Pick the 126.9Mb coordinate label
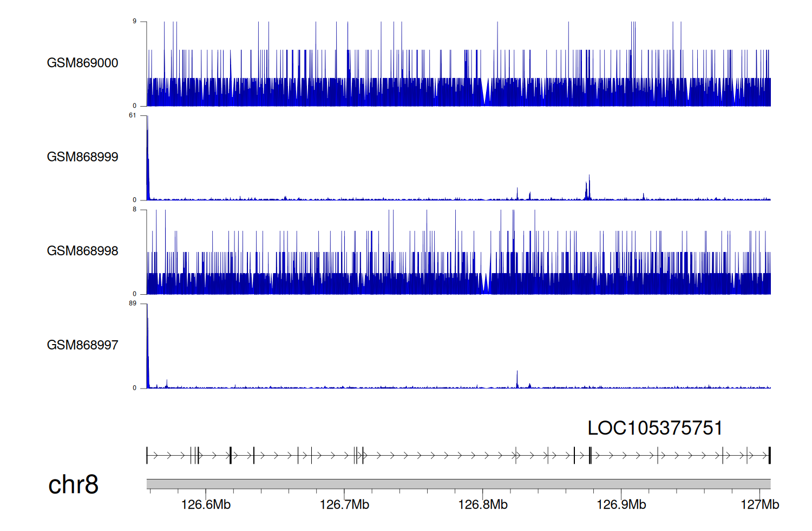The height and width of the screenshot is (531, 812). coord(621,505)
